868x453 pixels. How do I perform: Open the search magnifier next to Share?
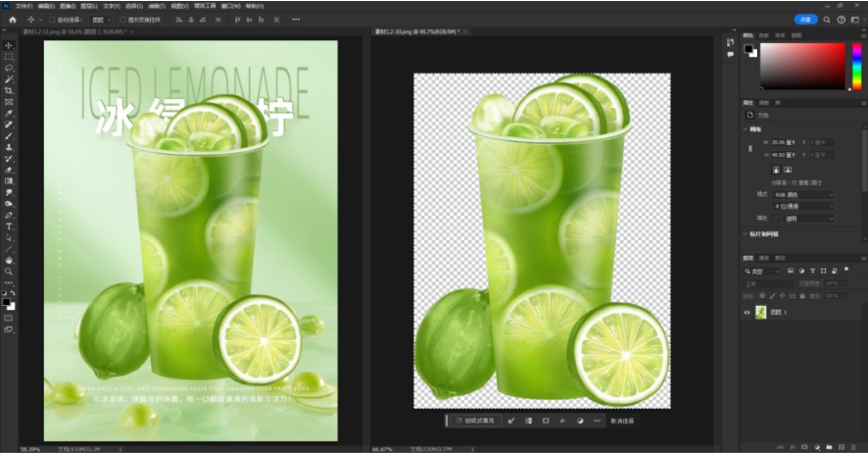pos(828,19)
